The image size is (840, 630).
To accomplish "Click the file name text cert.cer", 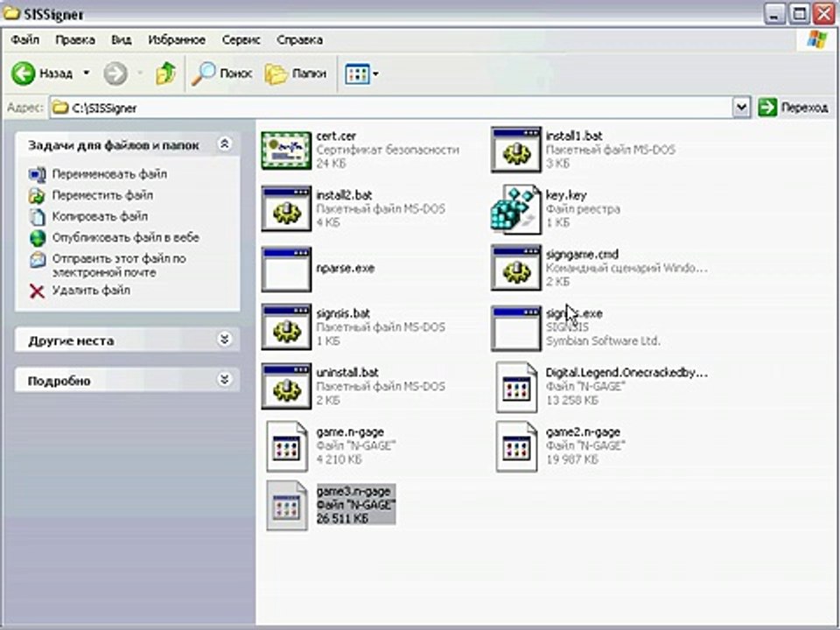I will tap(336, 136).
